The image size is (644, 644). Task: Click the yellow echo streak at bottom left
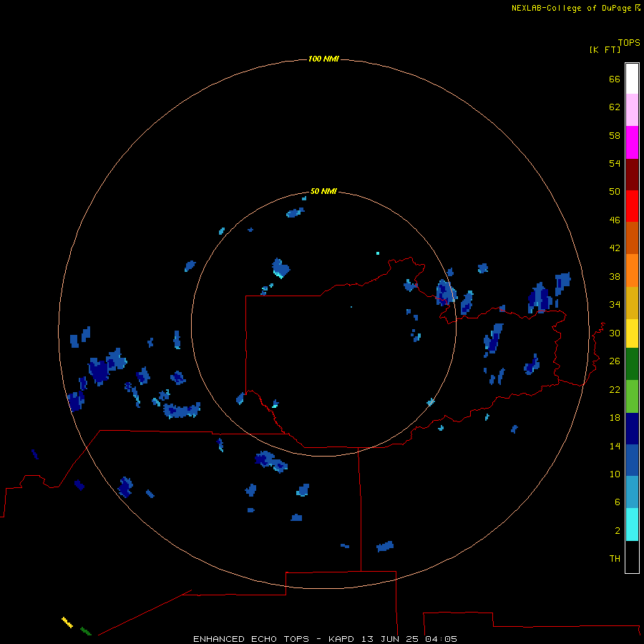pyautogui.click(x=67, y=623)
